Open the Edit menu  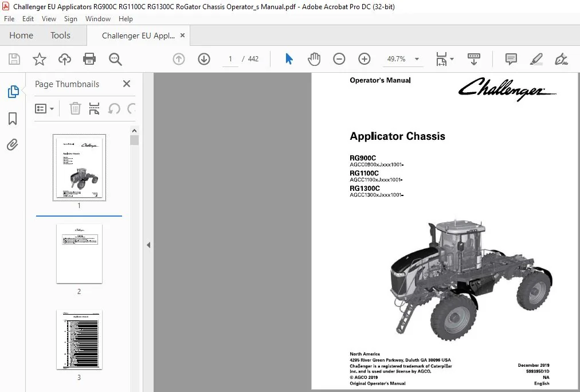coord(28,19)
